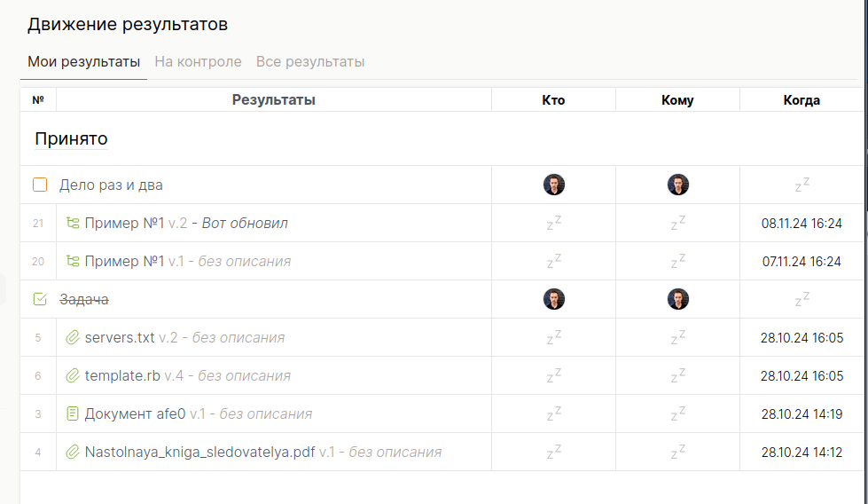Switch to На контроле tab
The image size is (868, 504).
click(199, 61)
